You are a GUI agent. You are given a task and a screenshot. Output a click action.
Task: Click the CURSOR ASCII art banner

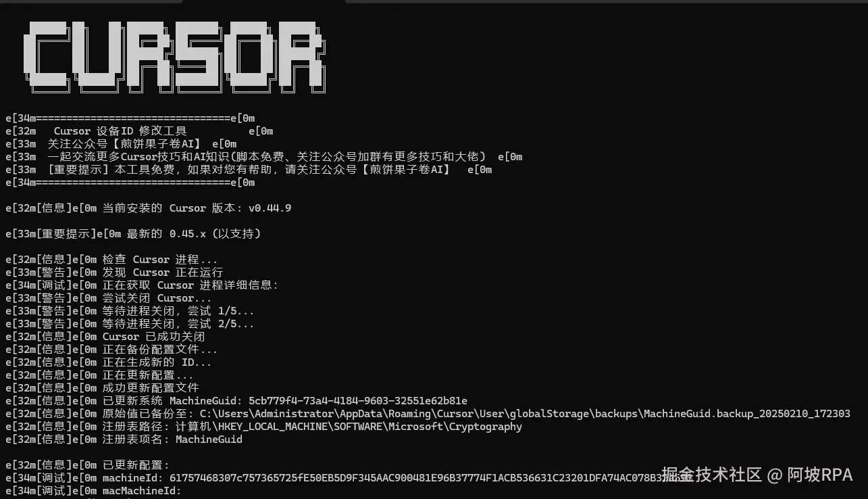[174, 57]
